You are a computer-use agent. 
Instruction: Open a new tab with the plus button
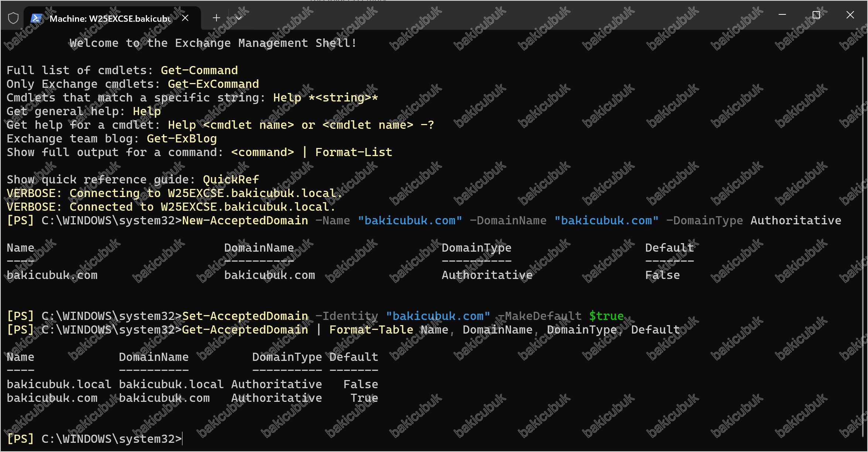point(216,18)
